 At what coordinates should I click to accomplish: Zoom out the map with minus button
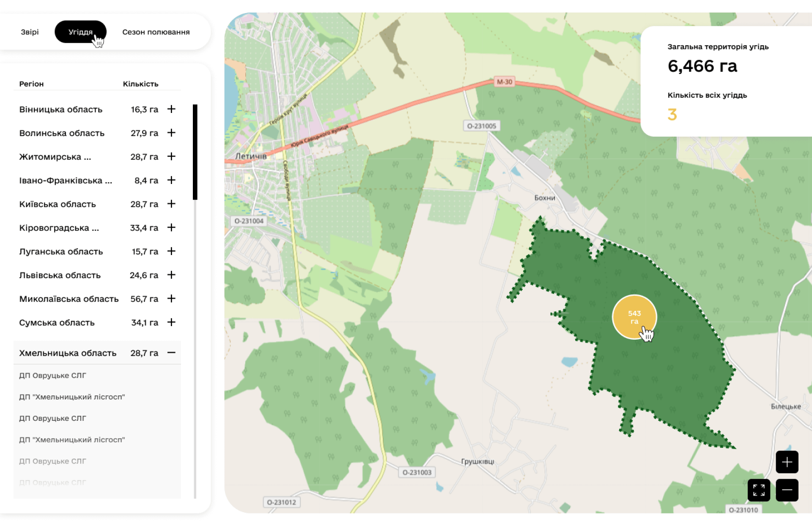point(787,490)
